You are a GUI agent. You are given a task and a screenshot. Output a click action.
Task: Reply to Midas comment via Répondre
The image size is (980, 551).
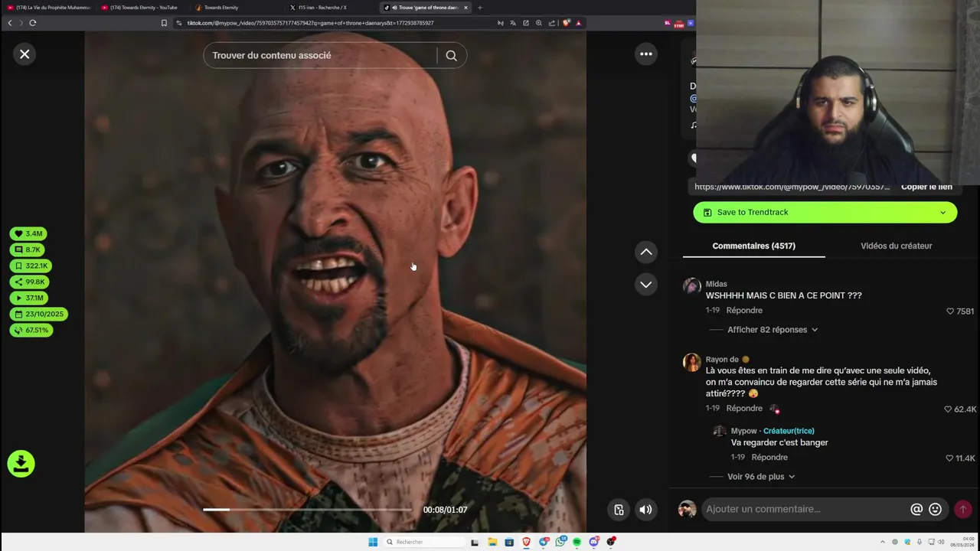coord(744,310)
